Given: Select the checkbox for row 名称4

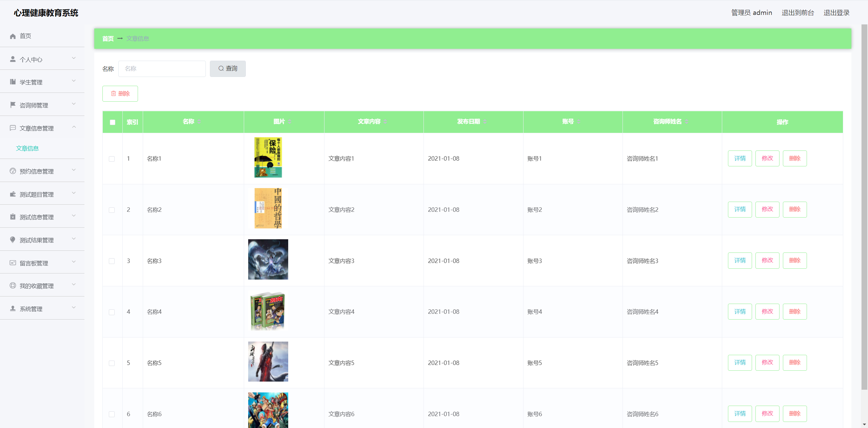Looking at the screenshot, I should [x=112, y=312].
